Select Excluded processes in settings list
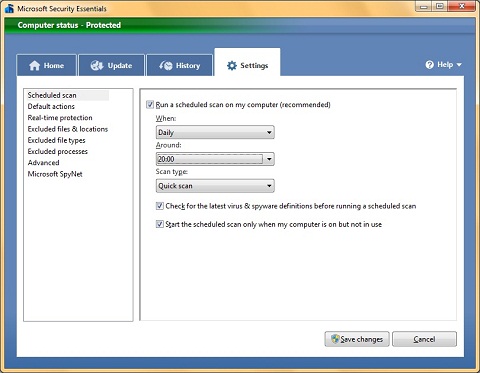This screenshot has height=373, width=480. coord(58,152)
